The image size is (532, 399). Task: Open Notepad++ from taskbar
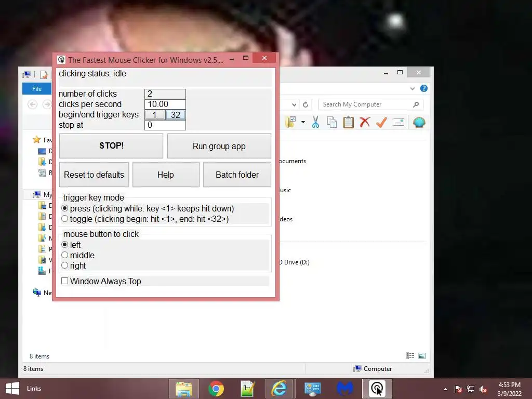[x=247, y=389]
